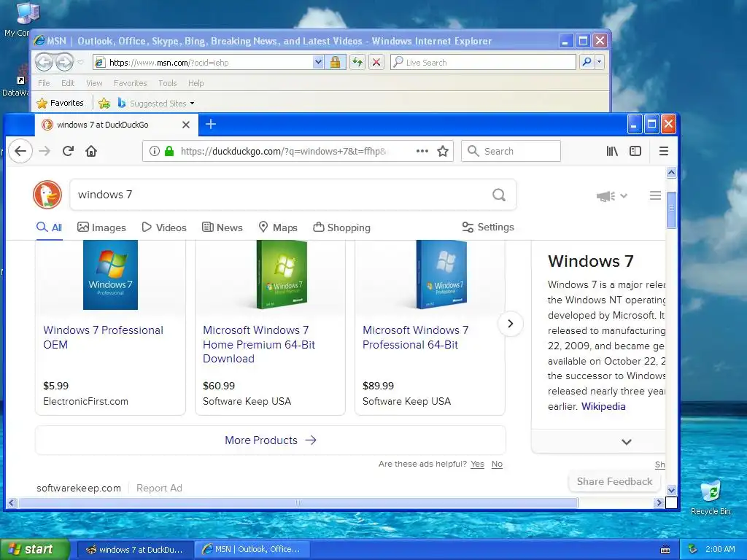The image size is (747, 560).
Task: Click Internet Explorer back button
Action: tap(44, 62)
